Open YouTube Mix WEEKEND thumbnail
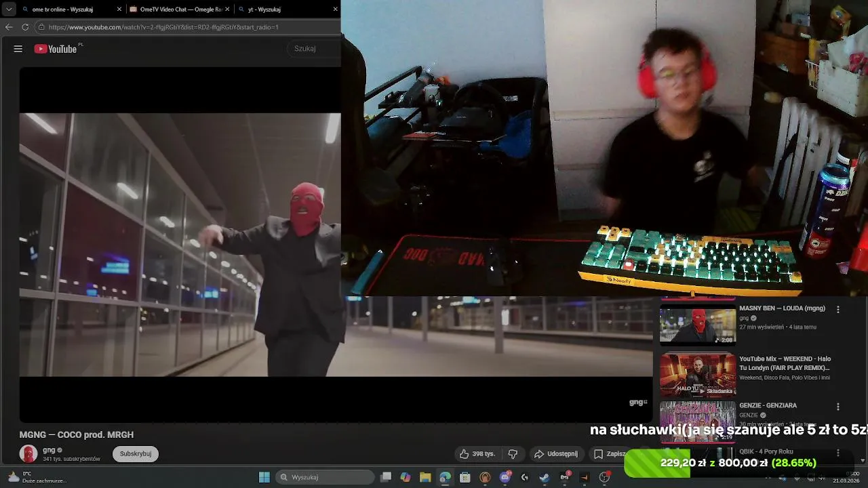 (698, 375)
